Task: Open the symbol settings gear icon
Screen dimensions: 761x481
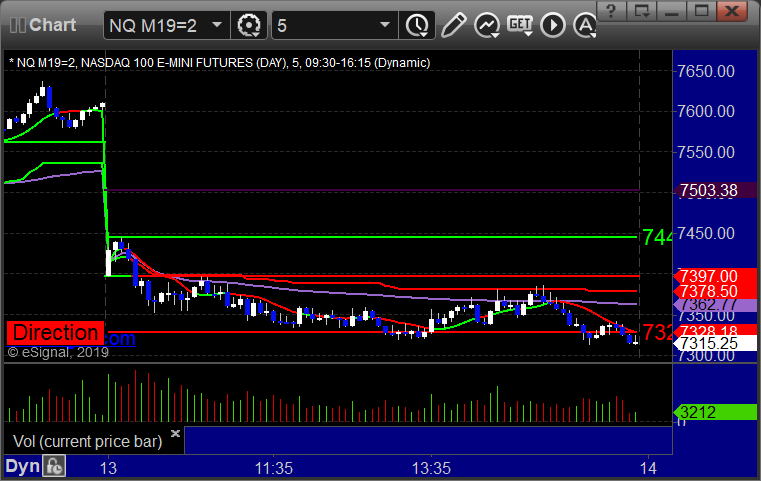Action: coord(250,24)
